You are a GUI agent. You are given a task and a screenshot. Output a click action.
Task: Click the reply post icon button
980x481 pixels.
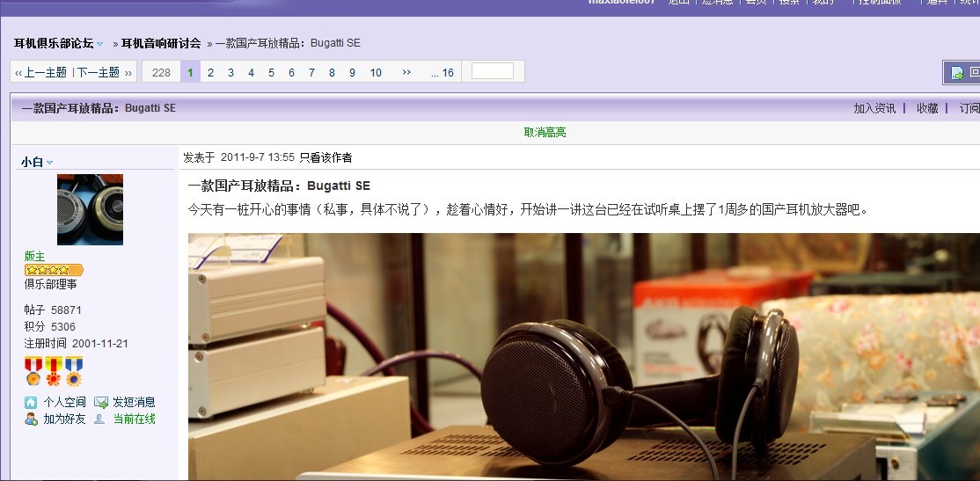coord(962,72)
